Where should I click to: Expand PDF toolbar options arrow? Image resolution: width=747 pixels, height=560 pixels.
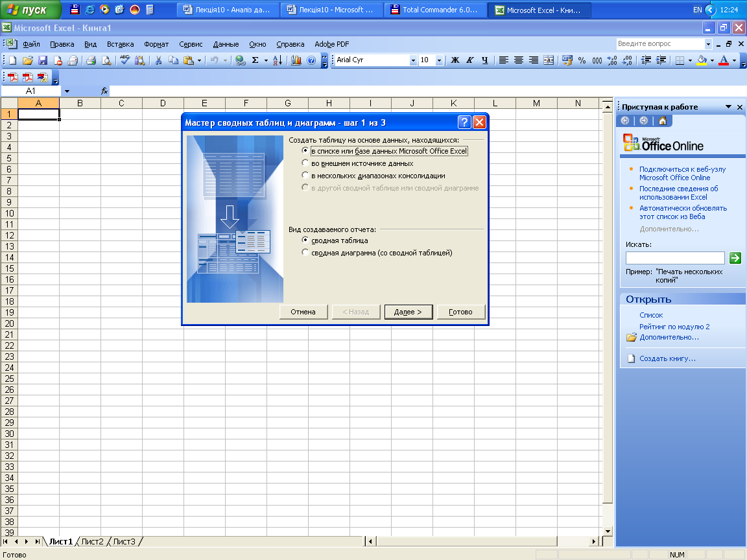pyautogui.click(x=56, y=78)
